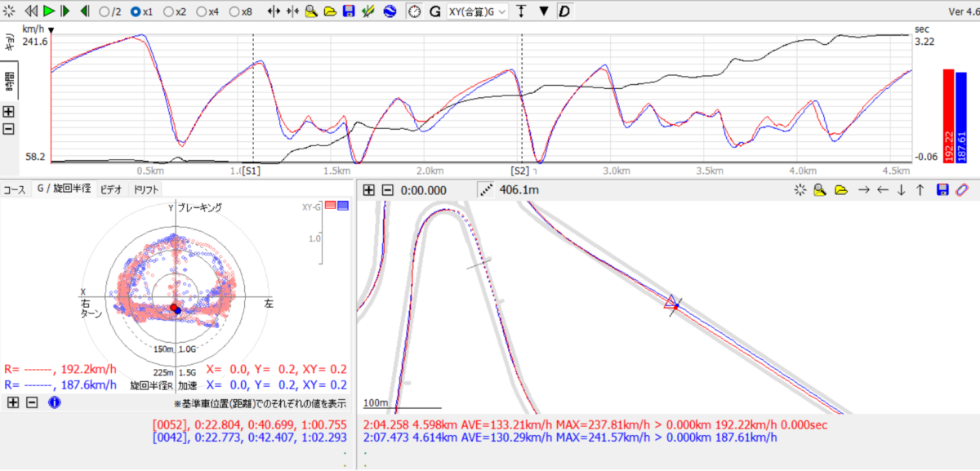Click the blue info icon in G panel
This screenshot has width=980, height=471.
[x=54, y=402]
